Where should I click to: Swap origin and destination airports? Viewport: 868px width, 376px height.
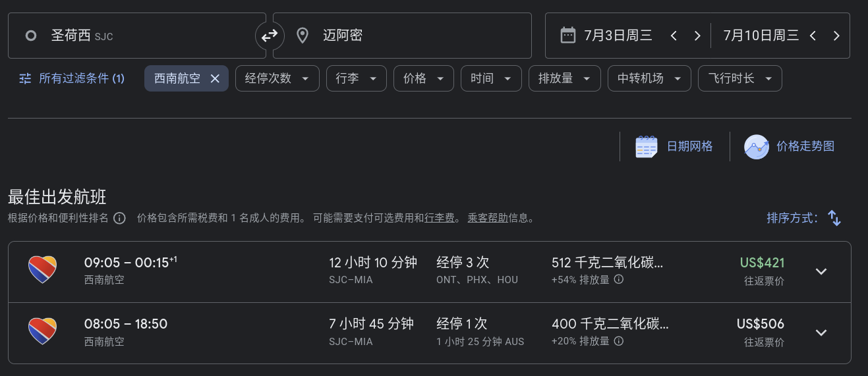coord(270,36)
